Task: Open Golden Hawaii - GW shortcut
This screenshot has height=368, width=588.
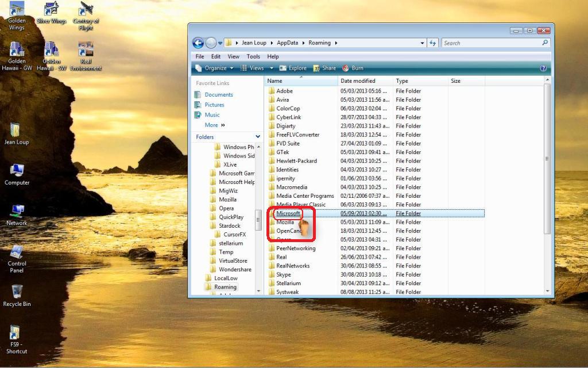Action: tap(17, 56)
